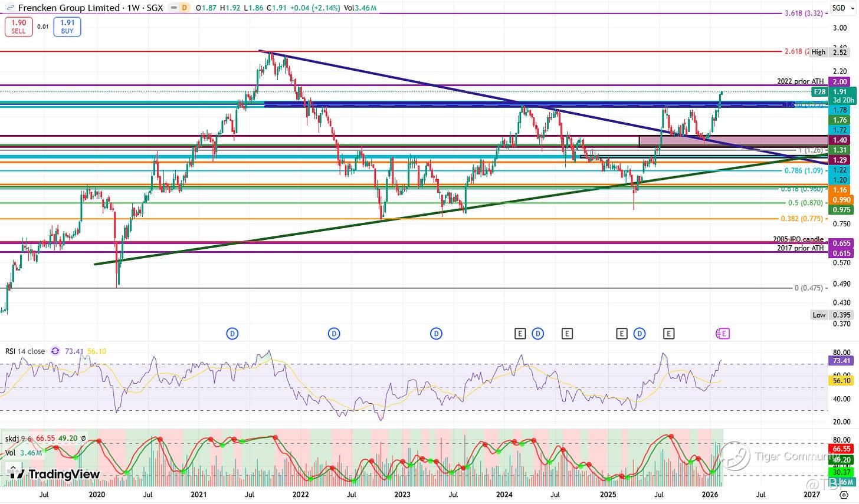
Task: Click the High 2.52 price label
Action: (x=830, y=52)
